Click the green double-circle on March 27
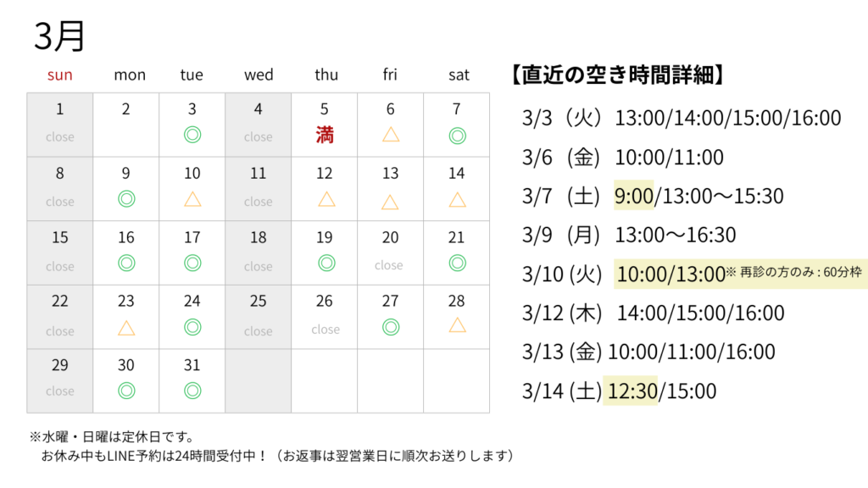Screen dimensions: 868x488 point(391,327)
